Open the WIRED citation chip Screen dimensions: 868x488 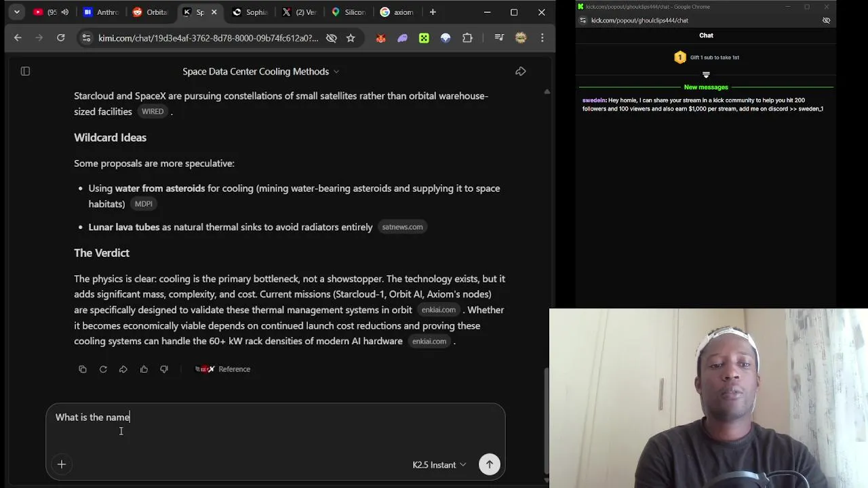(153, 111)
